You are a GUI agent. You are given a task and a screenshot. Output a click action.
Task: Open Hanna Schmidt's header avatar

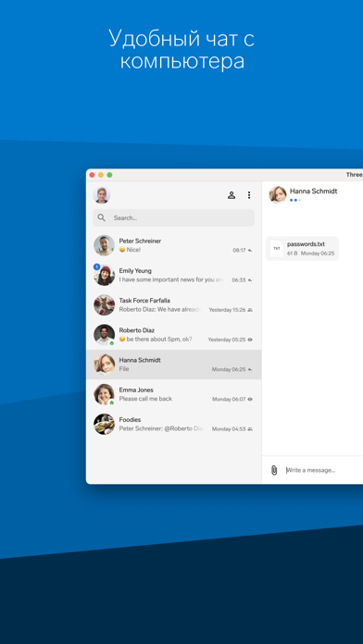point(278,194)
